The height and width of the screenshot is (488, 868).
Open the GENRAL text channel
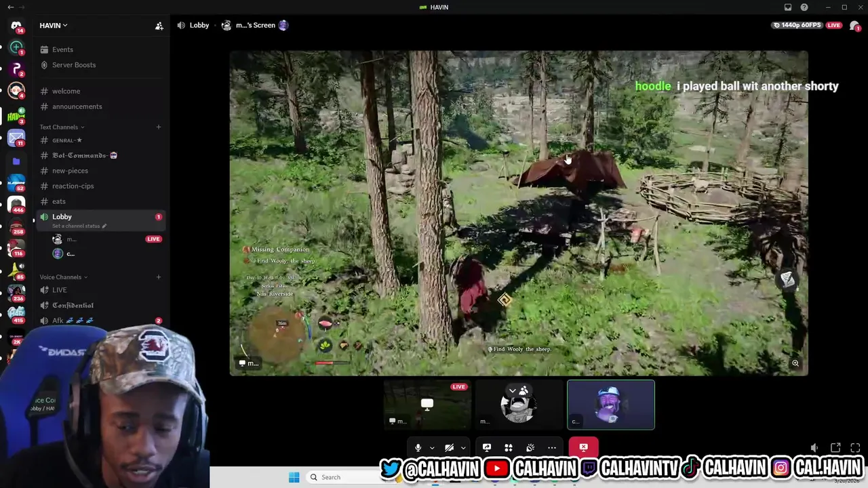pyautogui.click(x=67, y=140)
